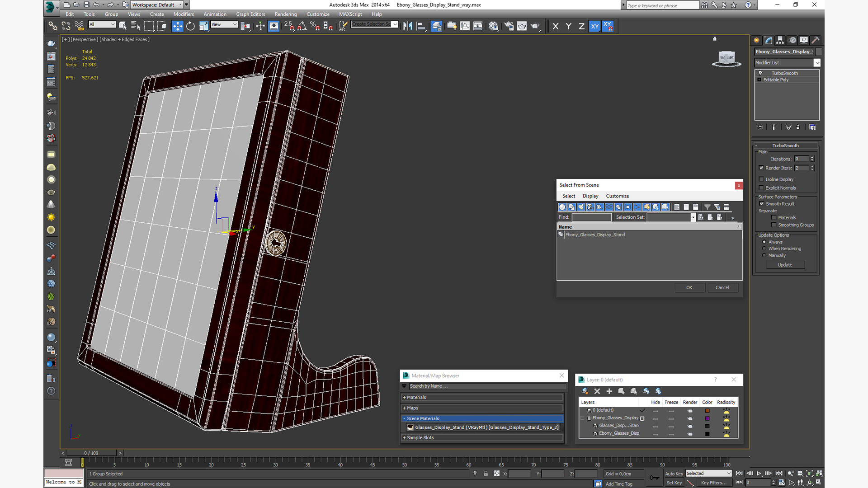Click the Select Object arrow tool
This screenshot has height=488, width=868.
pyautogui.click(x=123, y=26)
